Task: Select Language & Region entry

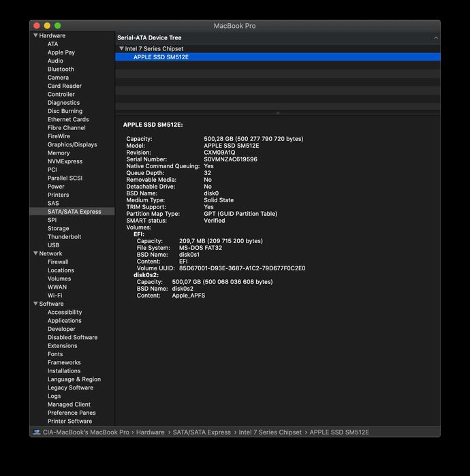Action: click(x=74, y=379)
